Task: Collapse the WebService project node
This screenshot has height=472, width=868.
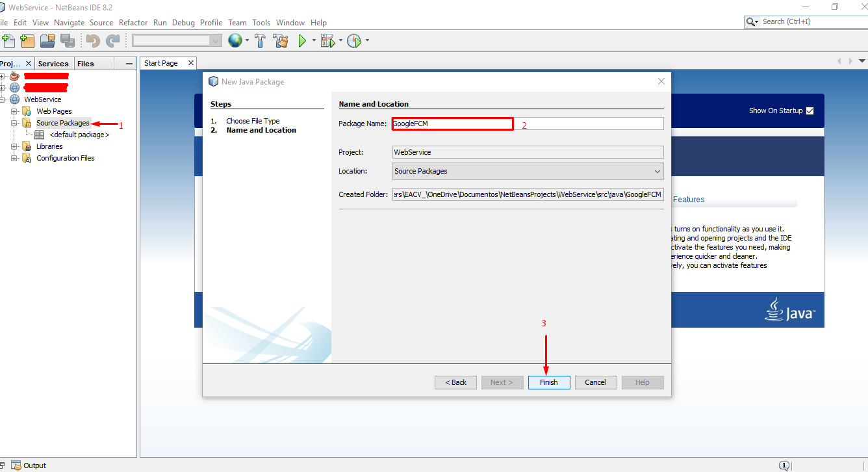Action: pos(3,99)
